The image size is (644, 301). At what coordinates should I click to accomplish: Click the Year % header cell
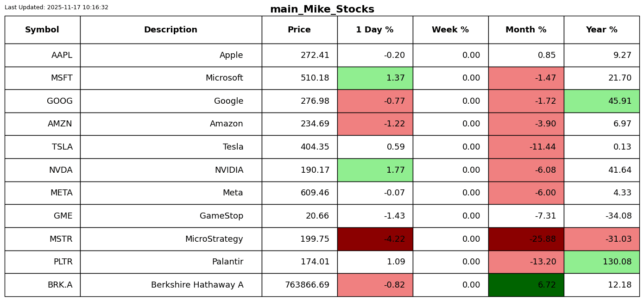601,30
